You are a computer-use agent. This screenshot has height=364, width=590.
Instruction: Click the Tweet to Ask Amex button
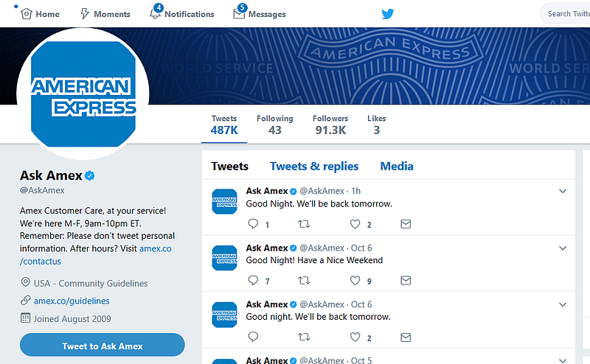tap(103, 345)
